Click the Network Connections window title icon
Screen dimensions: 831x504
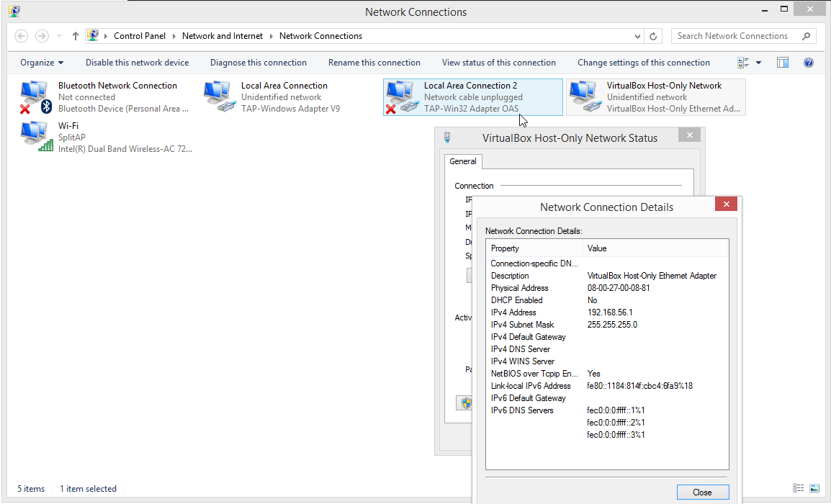point(14,11)
